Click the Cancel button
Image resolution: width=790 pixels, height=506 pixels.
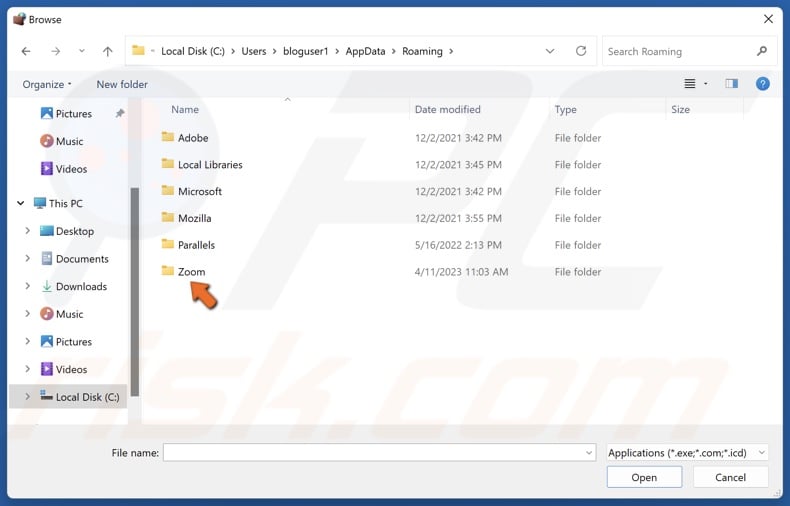click(x=730, y=478)
